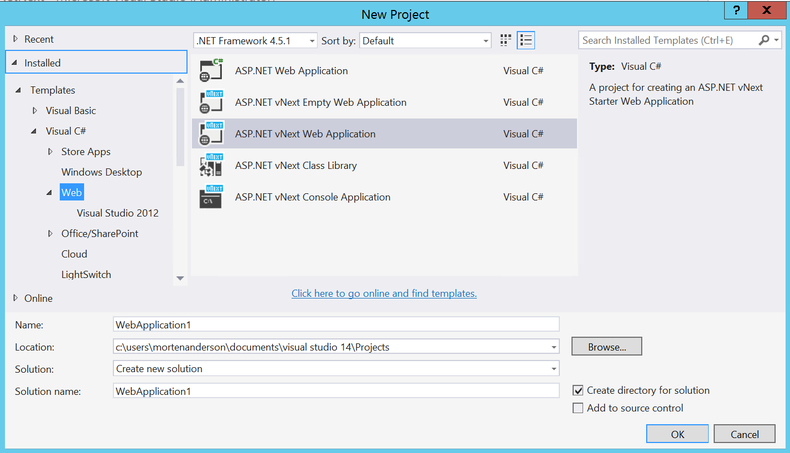Image resolution: width=790 pixels, height=453 pixels.
Task: Expand the Visual Basic node arrow
Action: pos(34,110)
